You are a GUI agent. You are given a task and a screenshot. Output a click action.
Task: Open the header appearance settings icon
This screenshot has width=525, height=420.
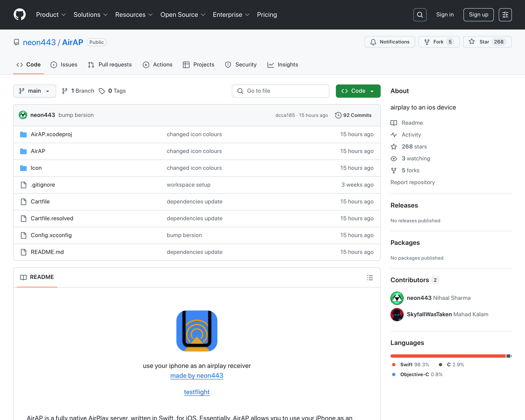[505, 15]
